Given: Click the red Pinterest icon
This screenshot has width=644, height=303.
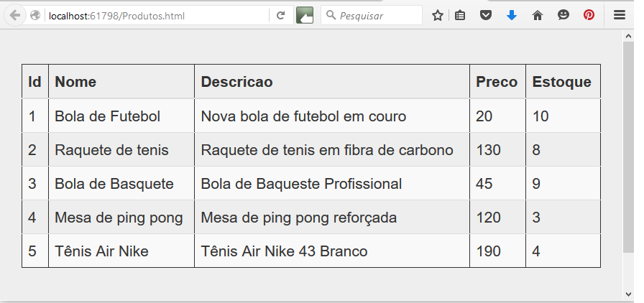Looking at the screenshot, I should [x=589, y=15].
